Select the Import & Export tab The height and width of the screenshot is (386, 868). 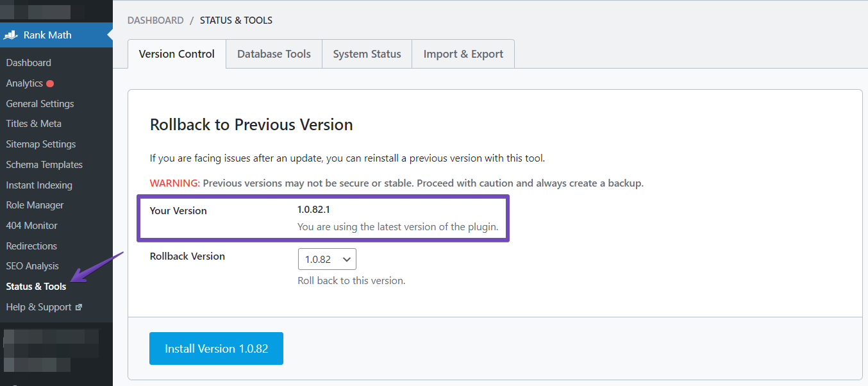[463, 55]
